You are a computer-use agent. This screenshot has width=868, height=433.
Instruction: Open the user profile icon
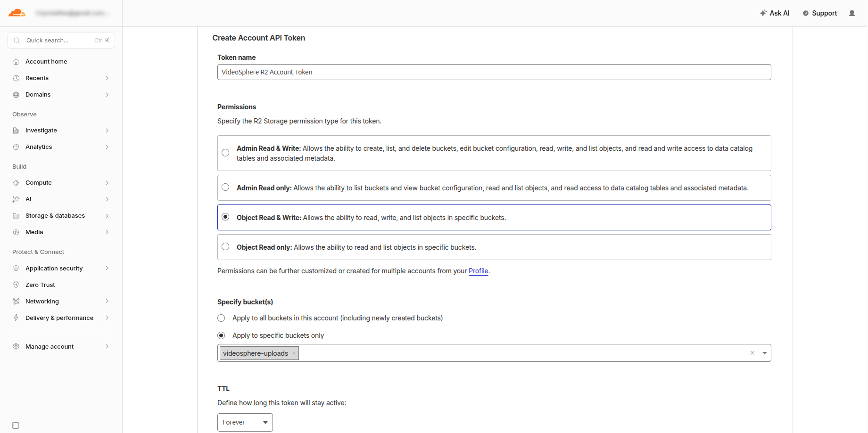[852, 13]
